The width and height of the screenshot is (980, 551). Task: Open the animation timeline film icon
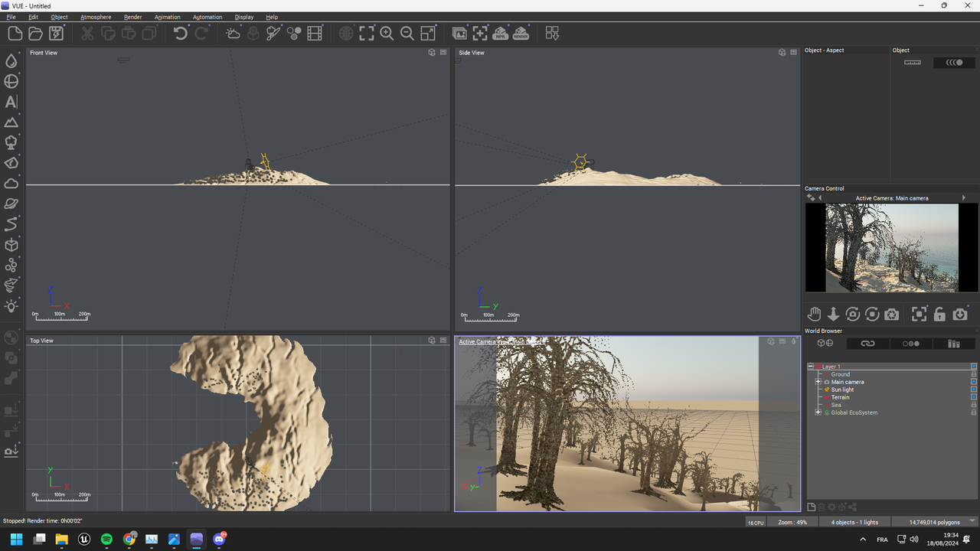click(x=315, y=33)
